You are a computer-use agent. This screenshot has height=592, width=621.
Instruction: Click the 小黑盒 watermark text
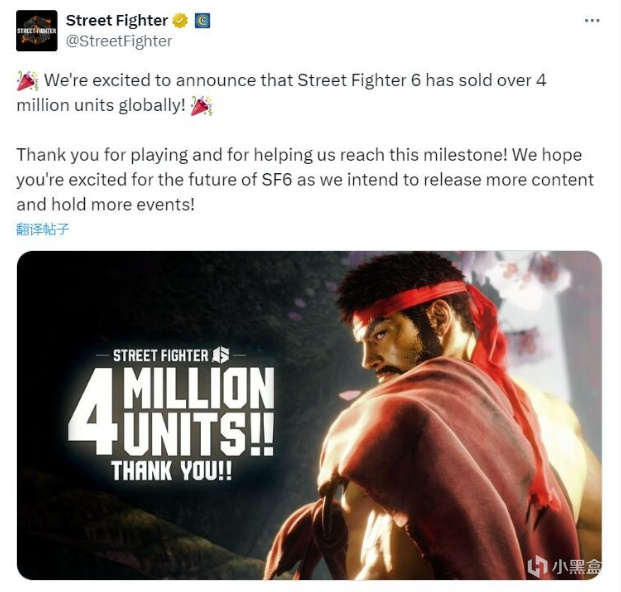coord(576,566)
